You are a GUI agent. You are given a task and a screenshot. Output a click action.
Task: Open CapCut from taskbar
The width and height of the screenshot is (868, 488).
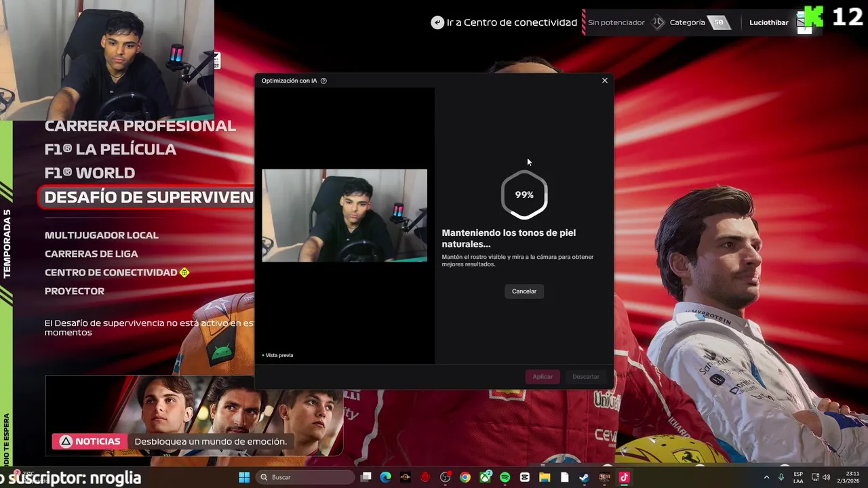[525, 477]
